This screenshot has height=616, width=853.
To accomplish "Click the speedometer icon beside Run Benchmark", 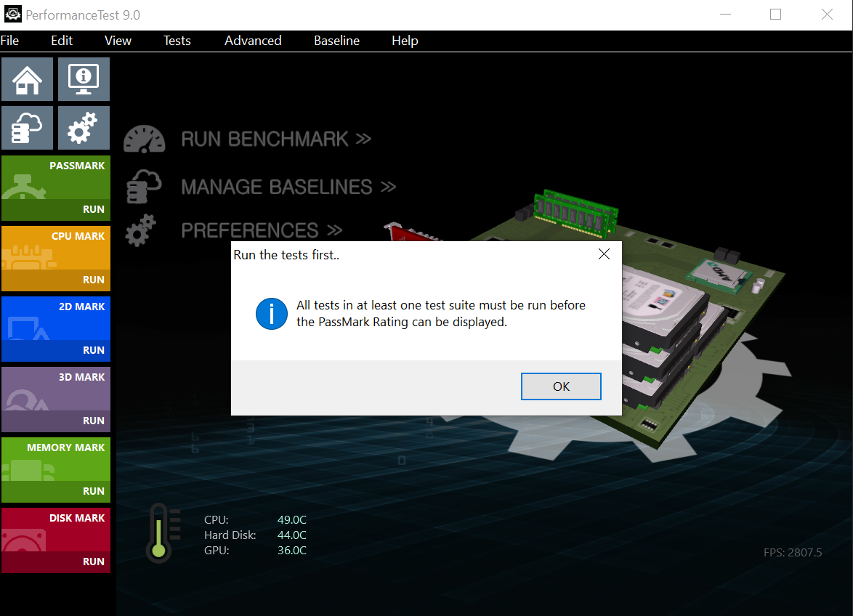I will click(x=144, y=139).
